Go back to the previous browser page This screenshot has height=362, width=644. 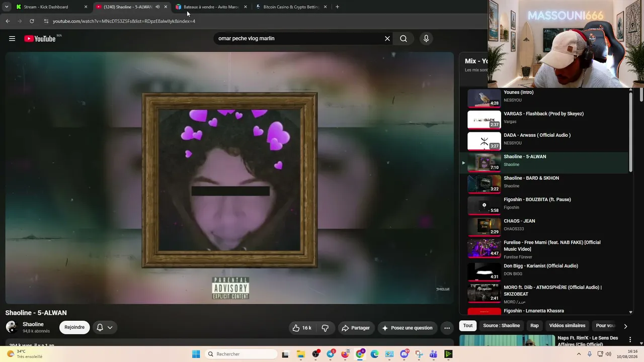pyautogui.click(x=8, y=21)
